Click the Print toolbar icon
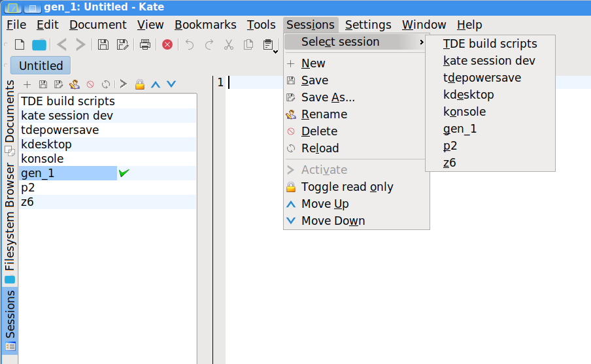 [x=145, y=45]
